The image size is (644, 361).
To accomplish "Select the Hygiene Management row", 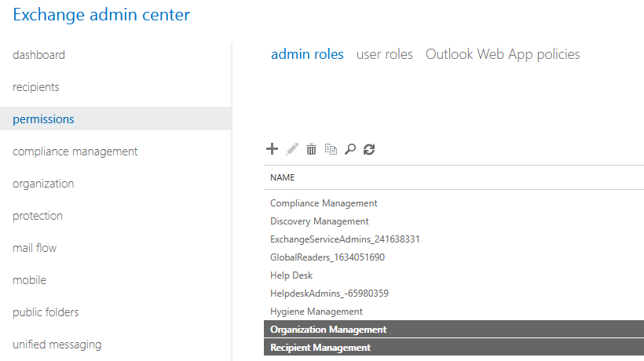I will (x=454, y=312).
